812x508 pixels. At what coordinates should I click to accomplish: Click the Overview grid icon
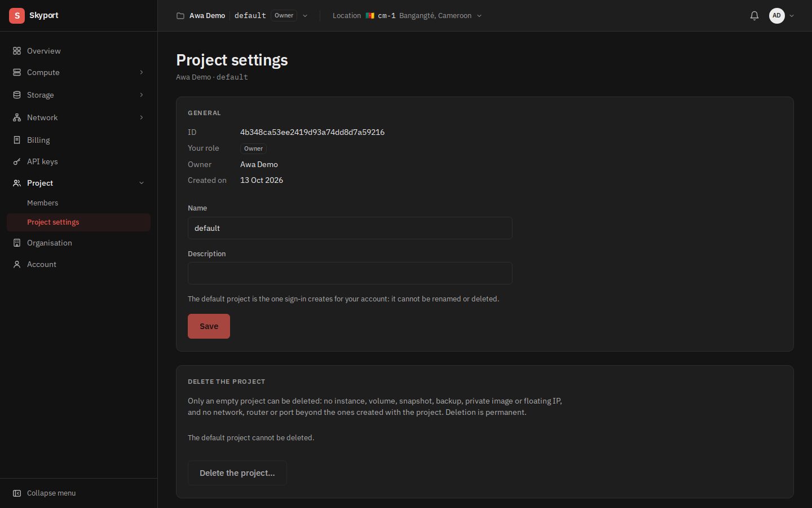pyautogui.click(x=17, y=51)
